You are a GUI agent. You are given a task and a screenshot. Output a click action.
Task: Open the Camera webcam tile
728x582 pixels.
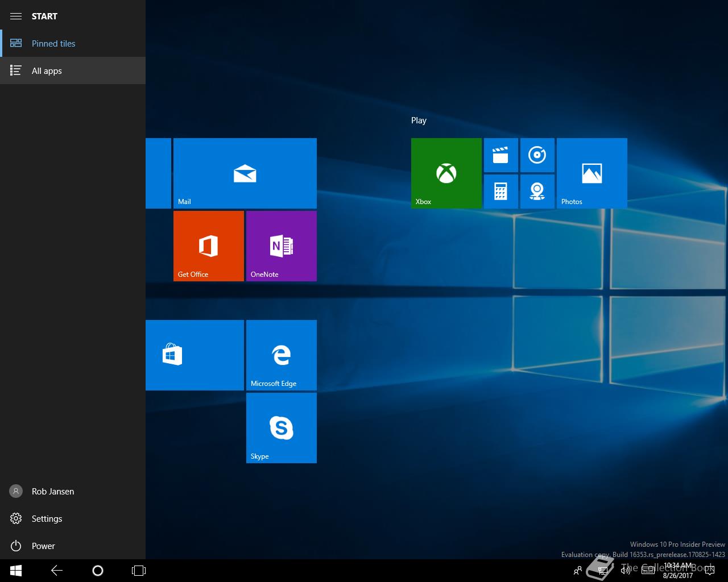coord(537,192)
